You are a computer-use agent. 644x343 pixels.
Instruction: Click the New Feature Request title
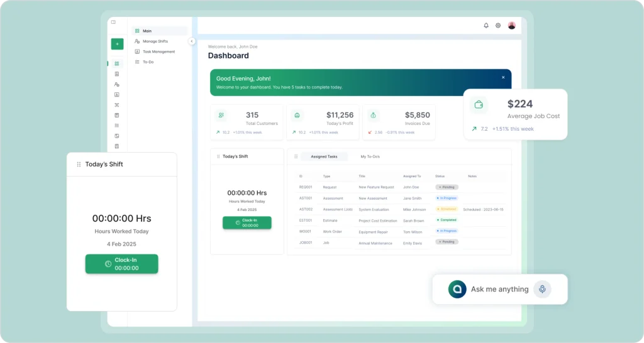[376, 187]
